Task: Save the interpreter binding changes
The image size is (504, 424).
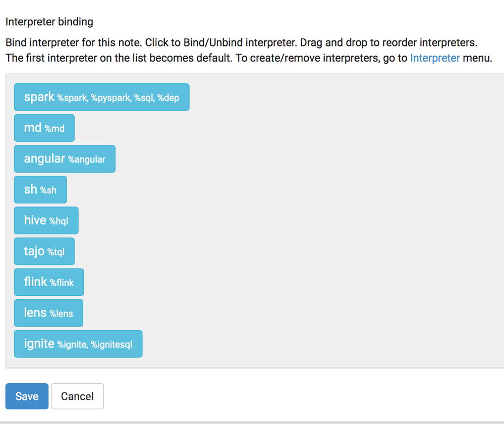Action: [26, 396]
